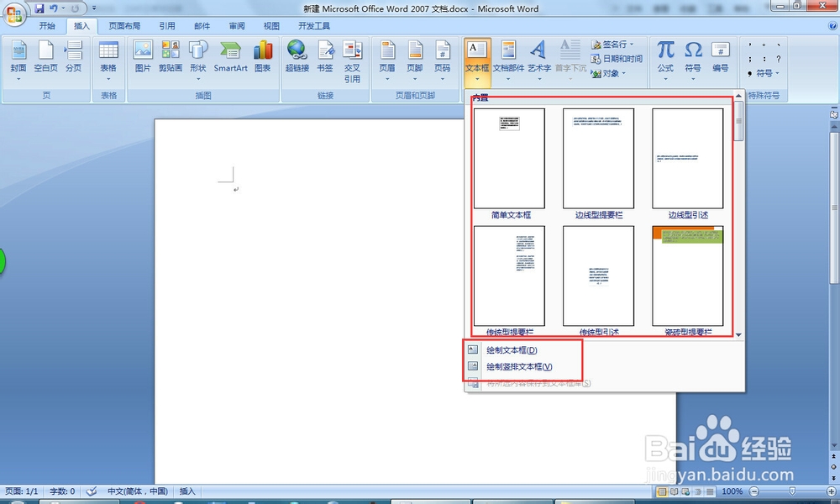Insert a chart with 图表
This screenshot has width=840, height=504.
click(x=262, y=56)
